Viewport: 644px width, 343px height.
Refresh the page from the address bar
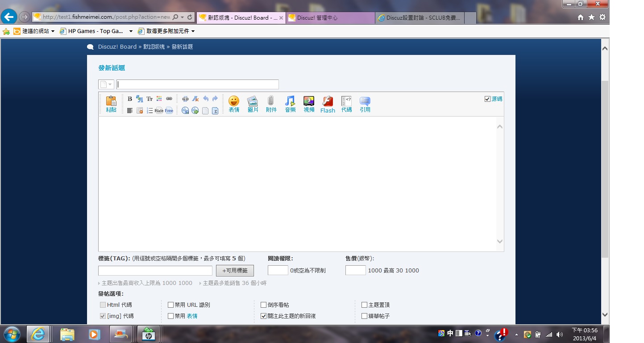point(190,17)
